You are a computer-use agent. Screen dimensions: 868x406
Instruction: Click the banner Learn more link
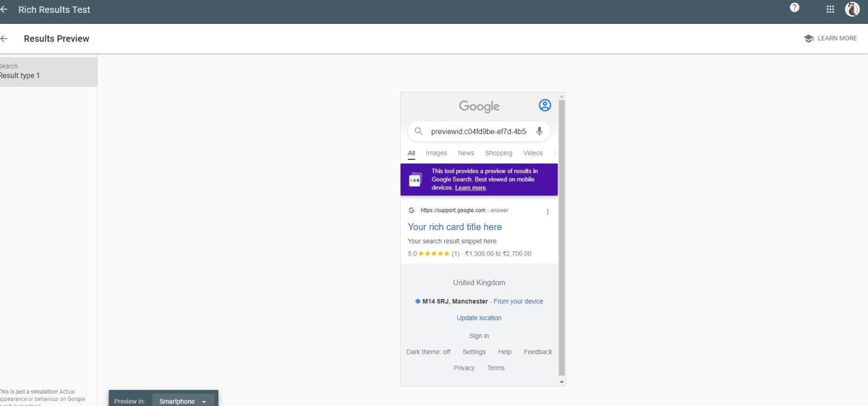(x=470, y=187)
